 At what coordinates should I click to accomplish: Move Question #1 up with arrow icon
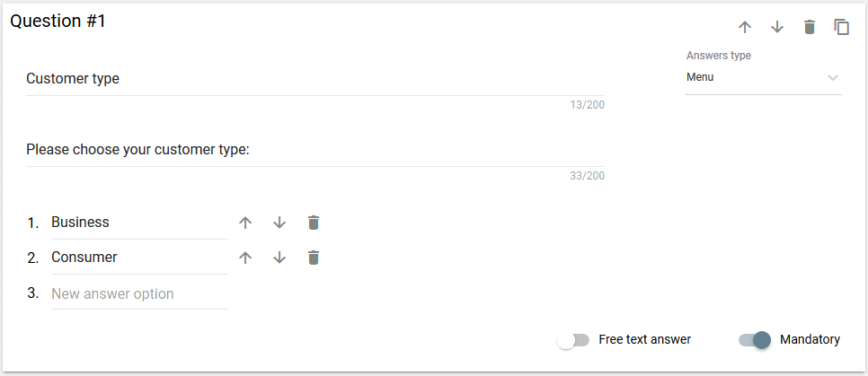[x=745, y=27]
